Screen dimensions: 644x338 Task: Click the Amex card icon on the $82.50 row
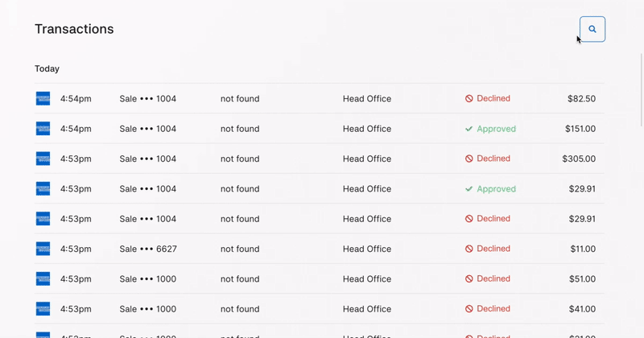click(43, 99)
